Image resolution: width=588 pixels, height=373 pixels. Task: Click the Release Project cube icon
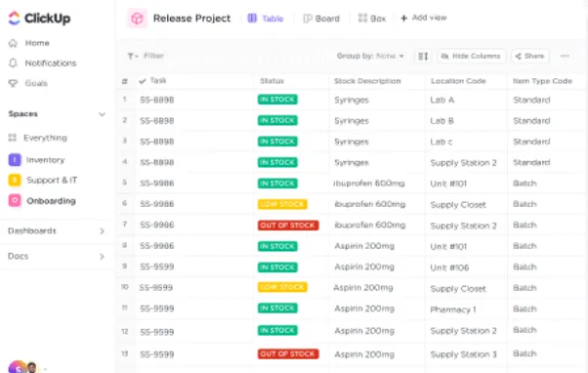[137, 18]
